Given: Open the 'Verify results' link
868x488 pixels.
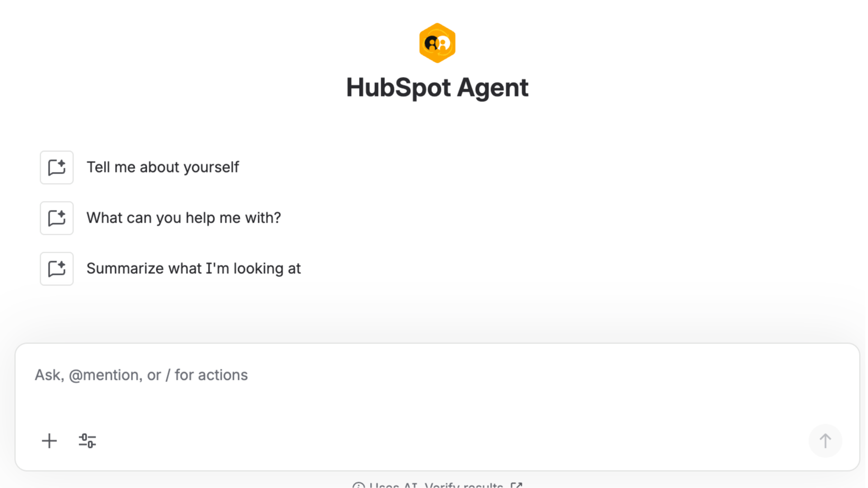Looking at the screenshot, I should 464,485.
